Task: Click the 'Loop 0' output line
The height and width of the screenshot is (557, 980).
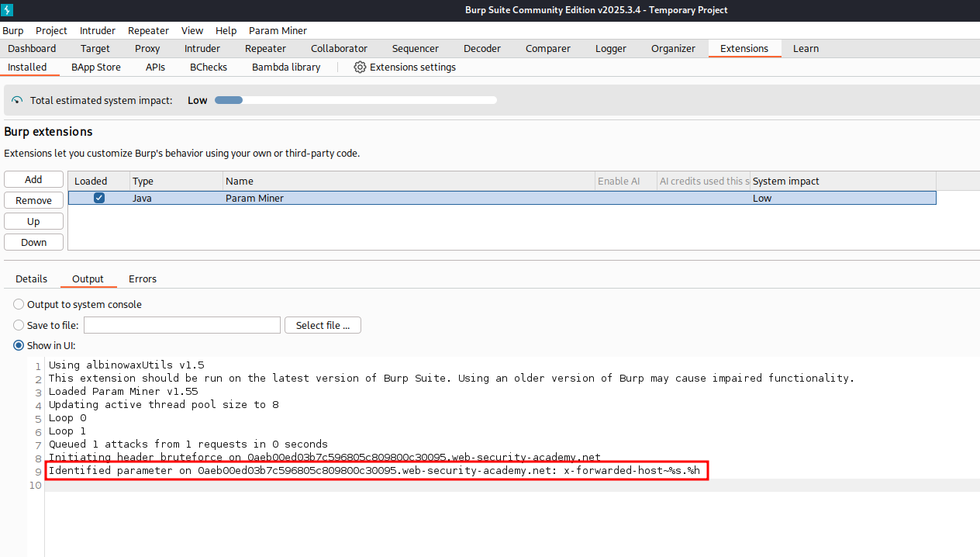Action: (x=67, y=418)
